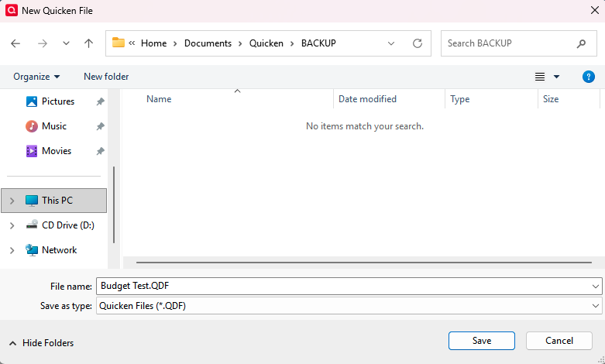The width and height of the screenshot is (605, 364).
Task: Expand This PC tree node
Action: click(x=12, y=201)
